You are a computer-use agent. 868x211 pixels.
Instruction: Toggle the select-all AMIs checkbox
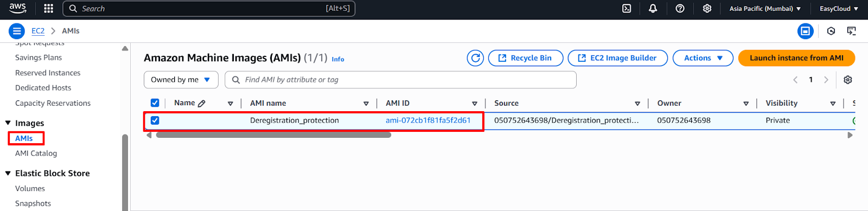[155, 103]
